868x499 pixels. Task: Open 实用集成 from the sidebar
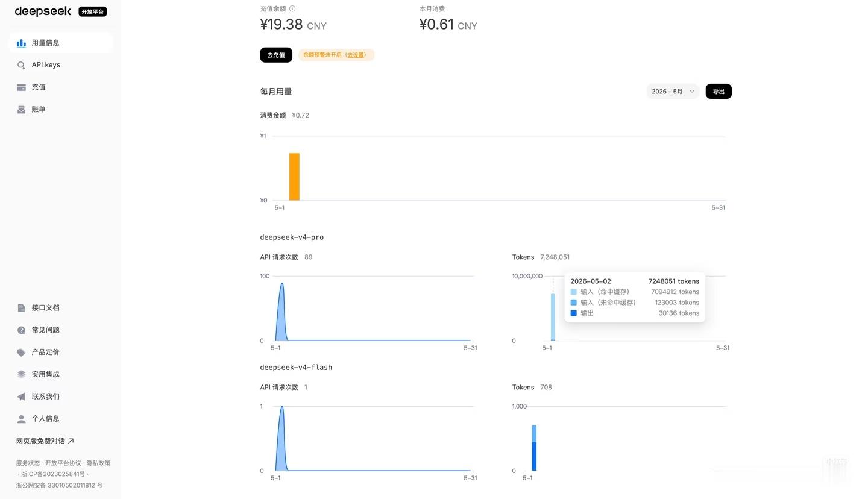point(61,374)
